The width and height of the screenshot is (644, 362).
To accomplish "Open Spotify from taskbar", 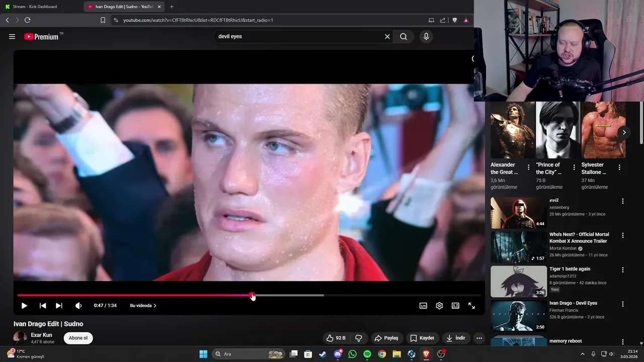I will click(367, 354).
